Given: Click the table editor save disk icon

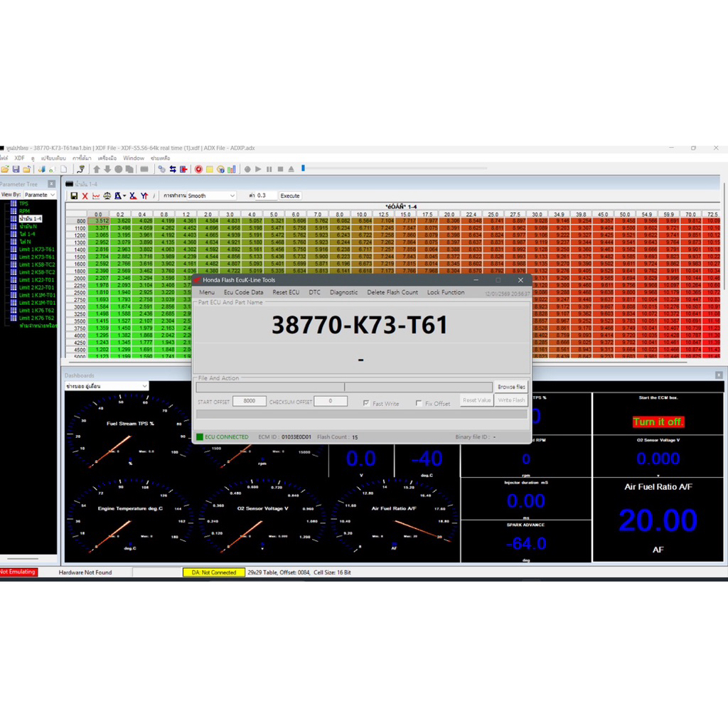Looking at the screenshot, I should click(x=74, y=196).
